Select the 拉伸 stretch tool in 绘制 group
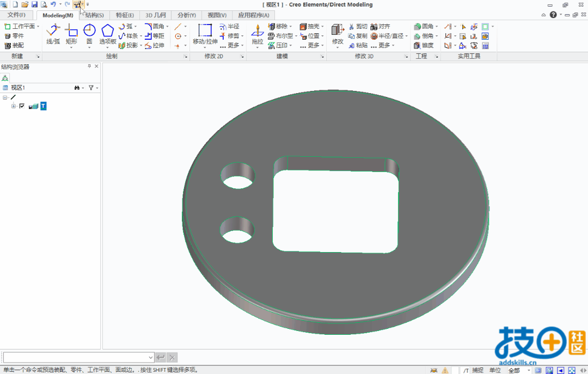The height and width of the screenshot is (374, 588). 155,45
